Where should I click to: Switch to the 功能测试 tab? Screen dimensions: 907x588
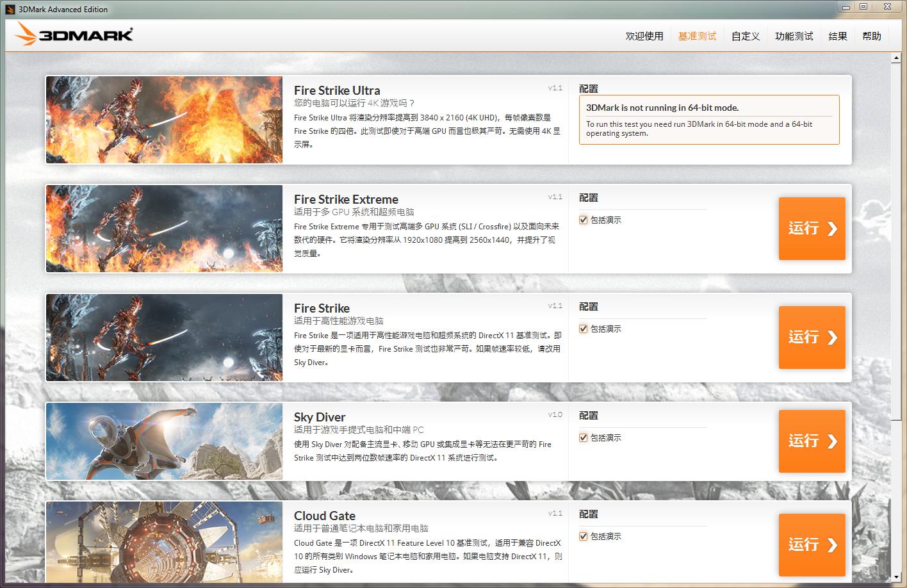(794, 36)
